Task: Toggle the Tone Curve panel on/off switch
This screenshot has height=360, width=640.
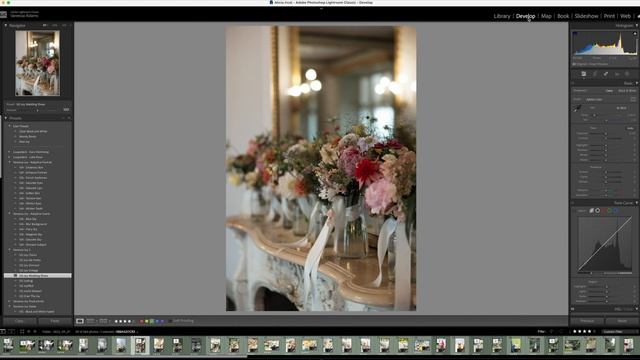Action: tap(573, 203)
